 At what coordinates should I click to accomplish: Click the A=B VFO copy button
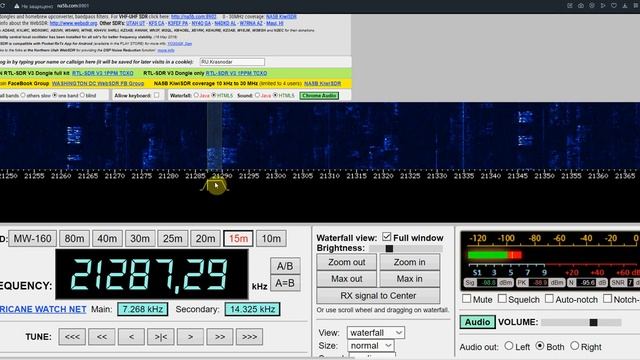coord(285,283)
